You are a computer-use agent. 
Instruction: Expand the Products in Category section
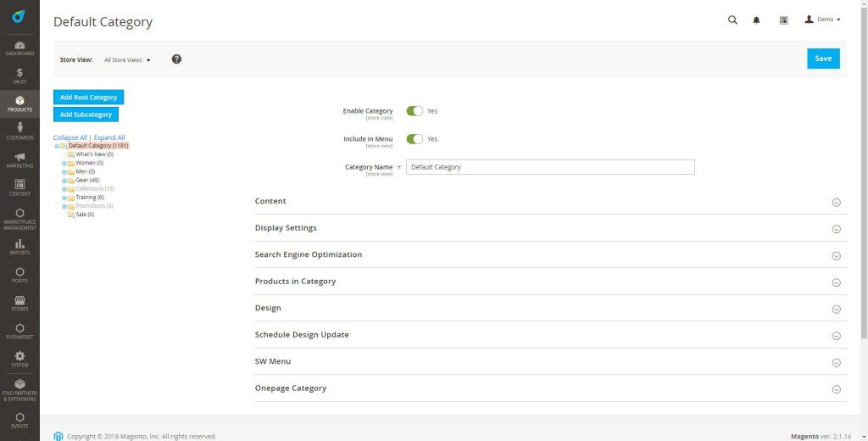tap(550, 282)
